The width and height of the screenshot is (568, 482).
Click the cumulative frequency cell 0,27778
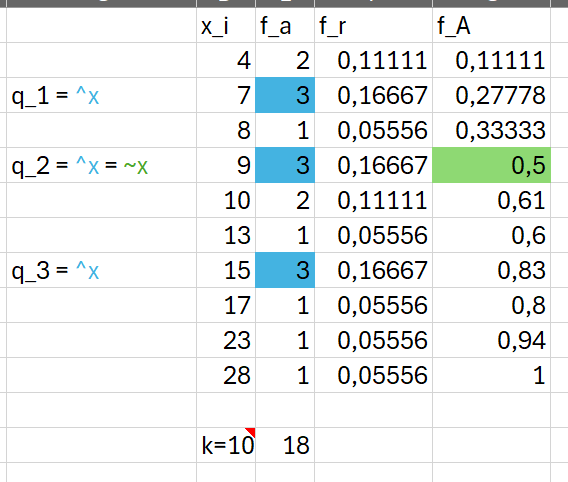pyautogui.click(x=492, y=95)
